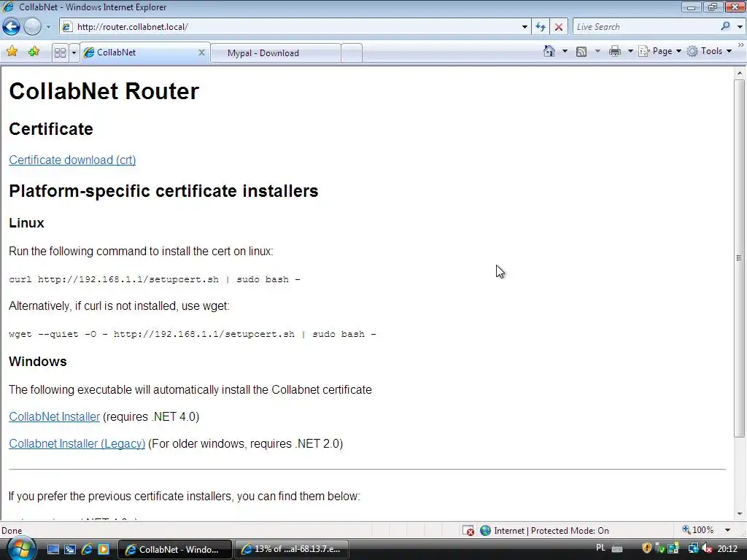
Task: Open the Tools menu
Action: (x=709, y=51)
